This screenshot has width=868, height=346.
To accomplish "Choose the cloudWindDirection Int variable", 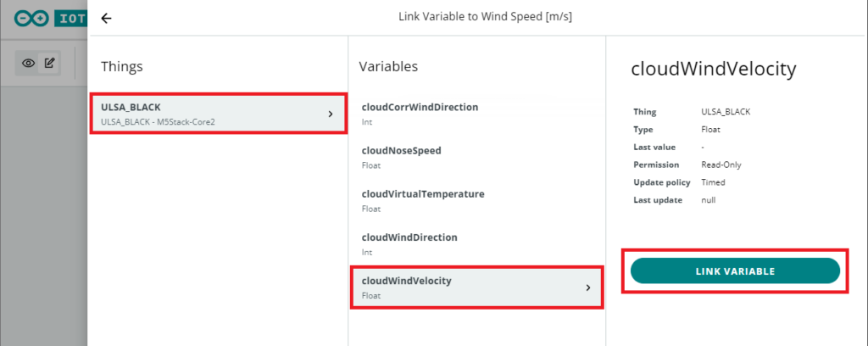I will [409, 243].
